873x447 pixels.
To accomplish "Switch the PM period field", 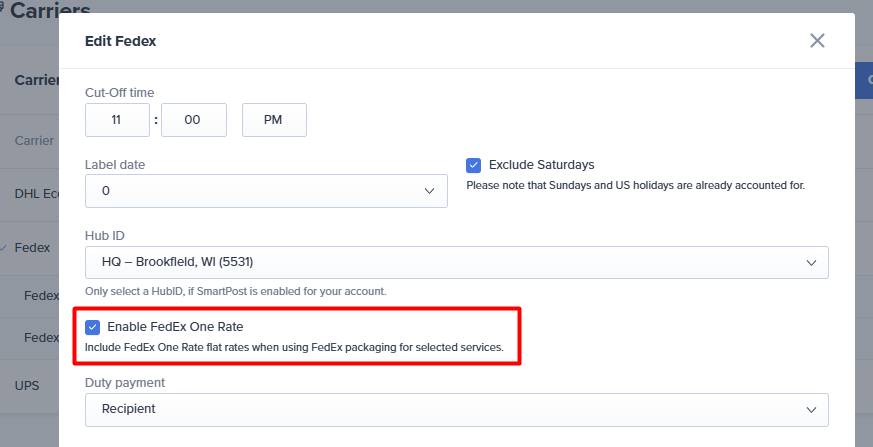I will (x=274, y=120).
